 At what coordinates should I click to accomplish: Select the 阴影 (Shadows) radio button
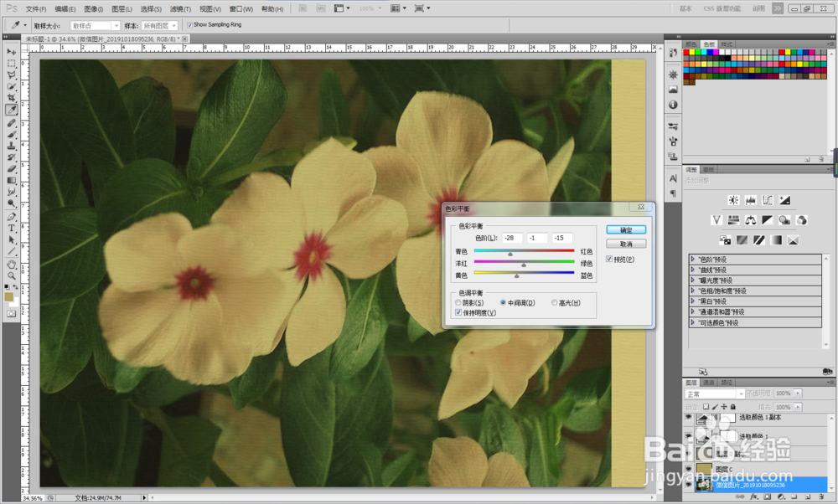tap(458, 302)
